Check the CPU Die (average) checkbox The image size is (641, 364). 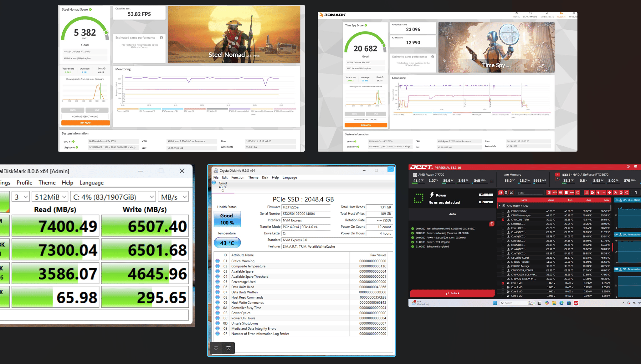503,215
